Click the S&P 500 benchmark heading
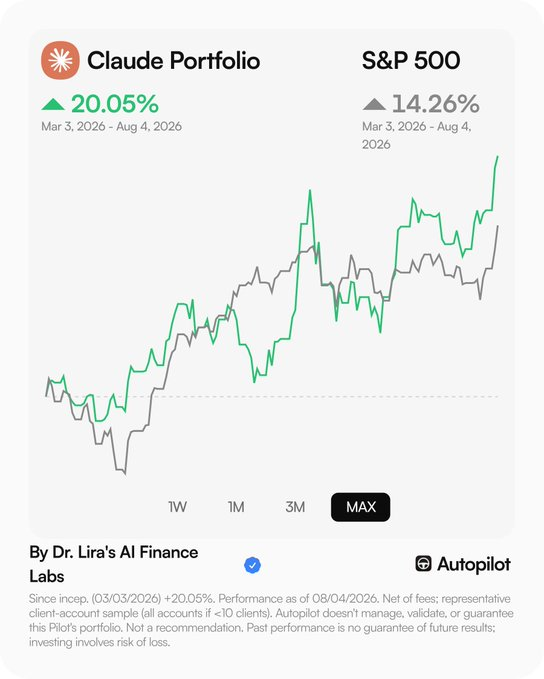544x679 pixels. click(411, 60)
